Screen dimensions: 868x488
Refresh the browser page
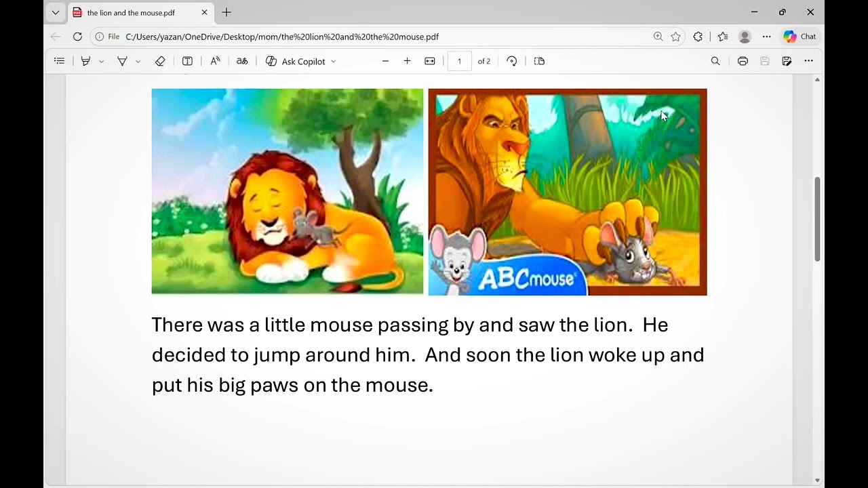coord(77,37)
